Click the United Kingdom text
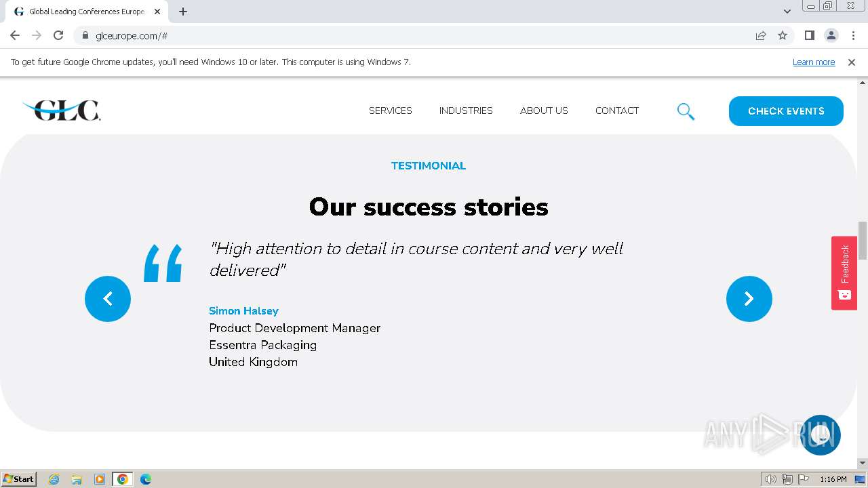Image resolution: width=868 pixels, height=488 pixels. pyautogui.click(x=253, y=362)
